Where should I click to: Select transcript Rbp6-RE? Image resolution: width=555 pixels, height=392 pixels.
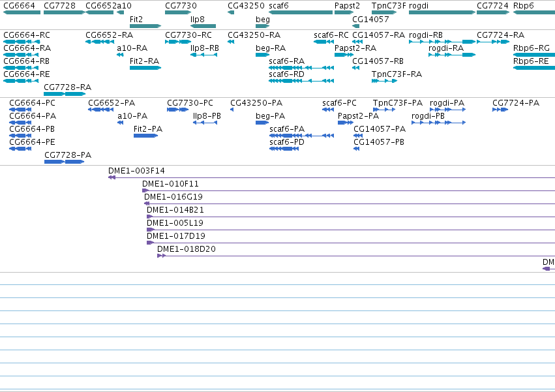click(x=531, y=61)
